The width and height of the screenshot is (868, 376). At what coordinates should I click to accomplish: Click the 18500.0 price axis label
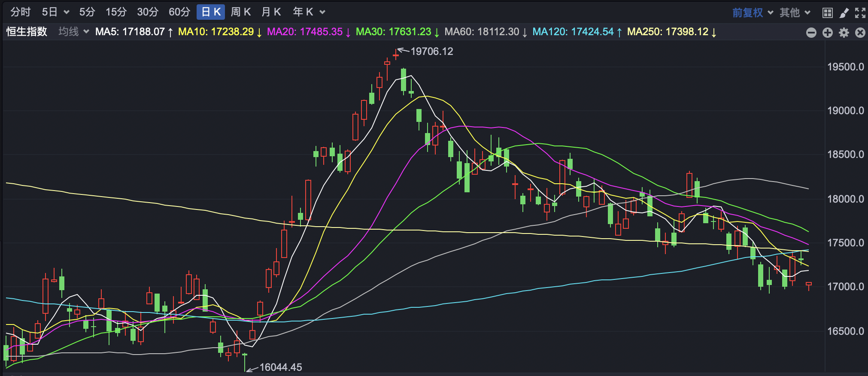click(846, 155)
